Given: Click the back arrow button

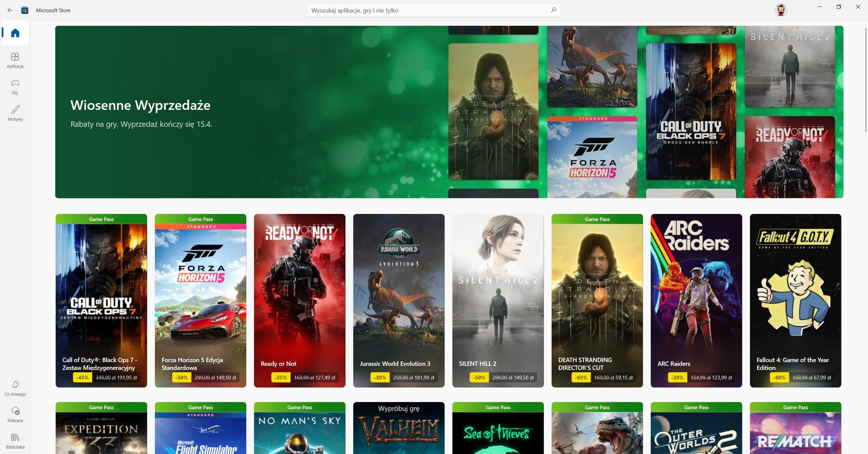Looking at the screenshot, I should click(x=10, y=10).
